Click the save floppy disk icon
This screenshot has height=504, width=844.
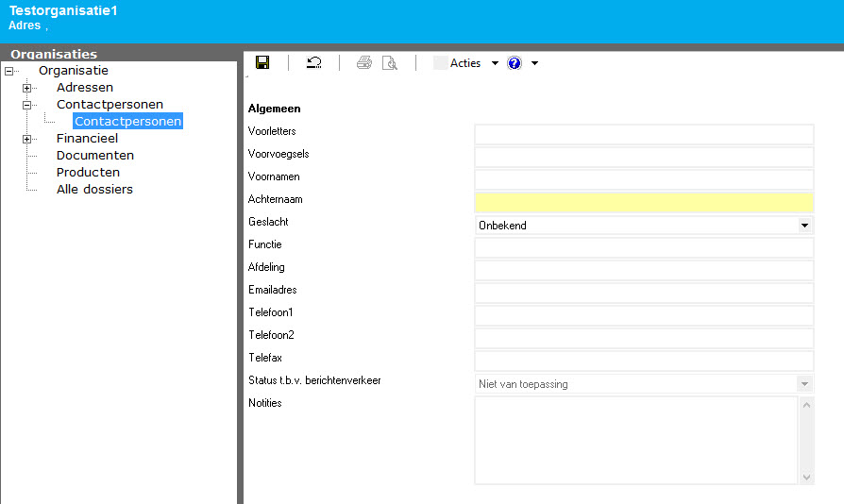point(262,63)
